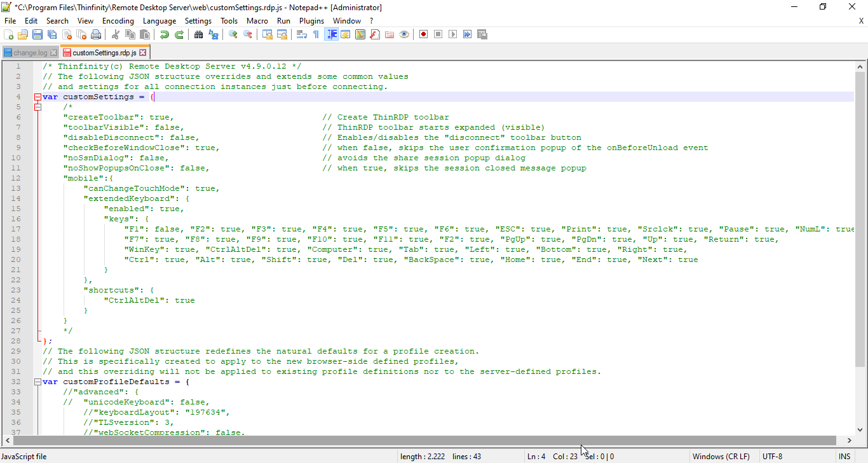Click the stop macro recording icon
The height and width of the screenshot is (463, 868).
[x=438, y=34]
